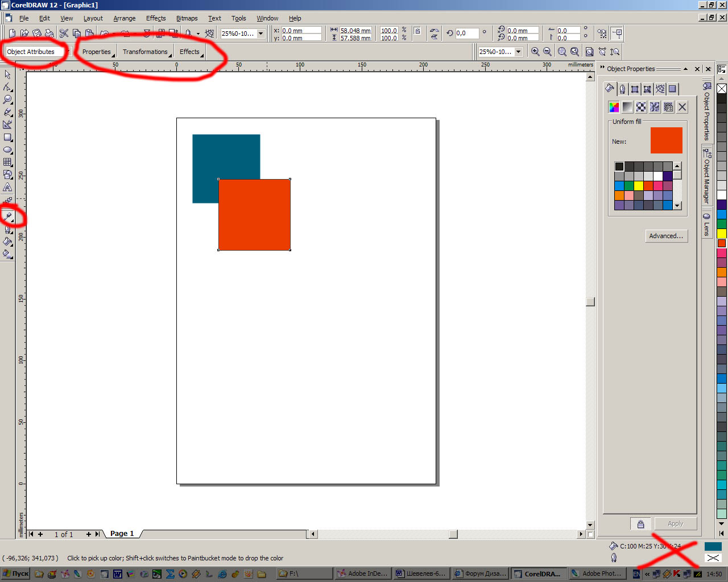The width and height of the screenshot is (728, 582).
Task: Select the Interactive Fill tool
Action: (7, 254)
